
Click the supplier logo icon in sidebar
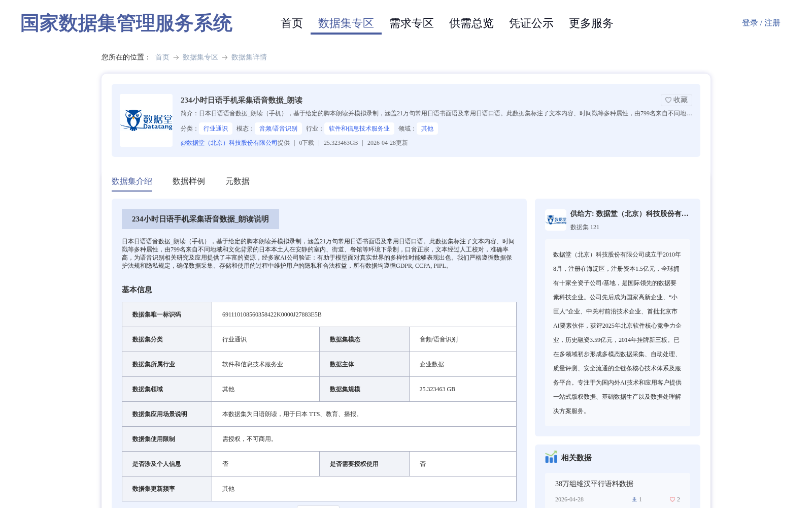point(556,220)
